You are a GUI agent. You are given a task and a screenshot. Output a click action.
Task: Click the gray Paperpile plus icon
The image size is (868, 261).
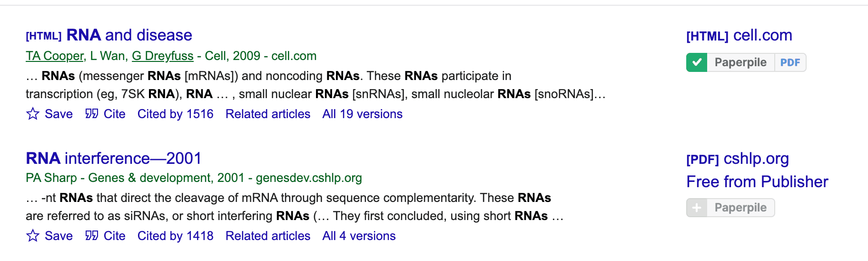[697, 208]
